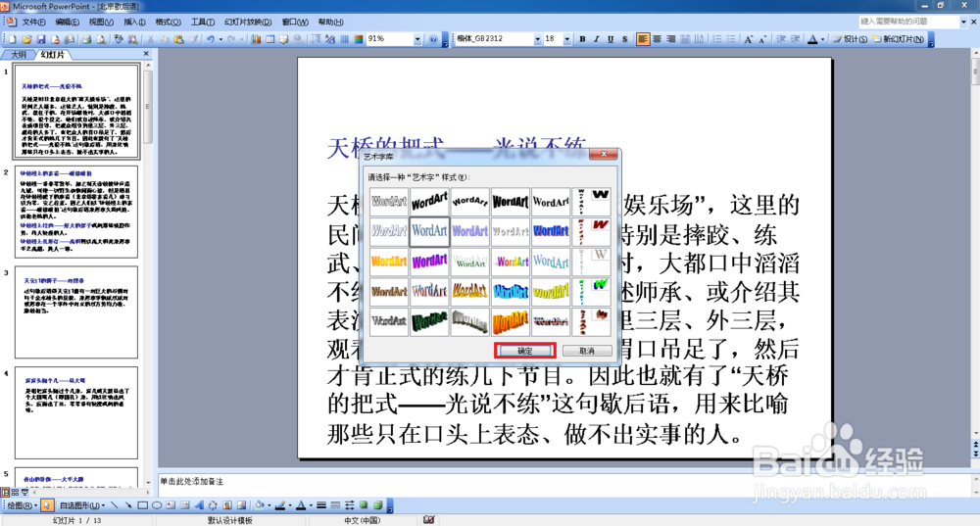This screenshot has height=526, width=980.
Task: Open fill color dropdown arrow in drawing toolbar
Action: click(269, 505)
